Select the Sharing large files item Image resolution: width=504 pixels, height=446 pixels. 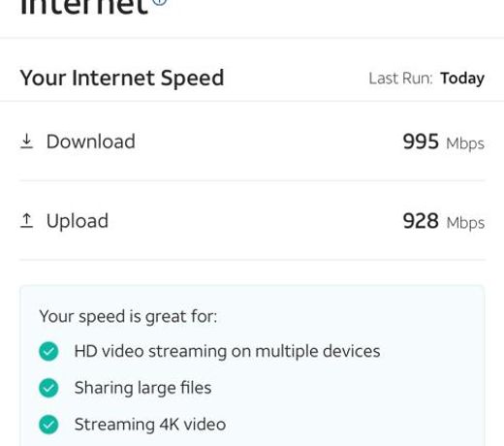pyautogui.click(x=142, y=388)
